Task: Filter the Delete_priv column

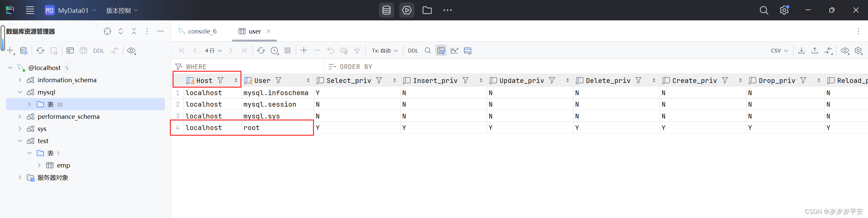Action: coord(638,80)
